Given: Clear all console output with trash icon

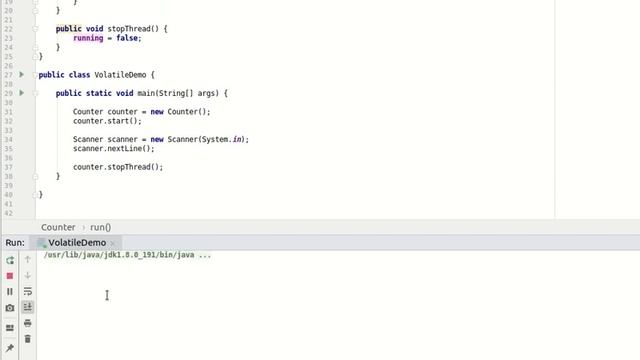Looking at the screenshot, I should click(x=27, y=339).
